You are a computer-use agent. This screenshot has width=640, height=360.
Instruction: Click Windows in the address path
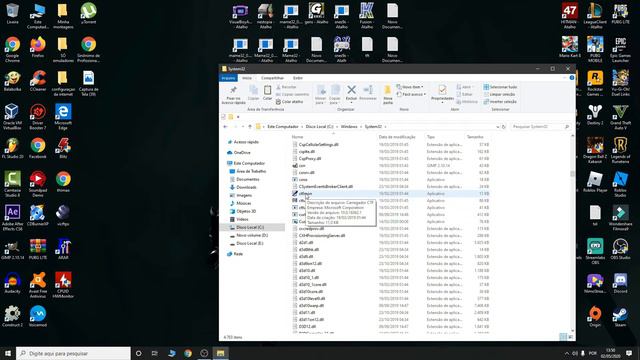tap(349, 127)
